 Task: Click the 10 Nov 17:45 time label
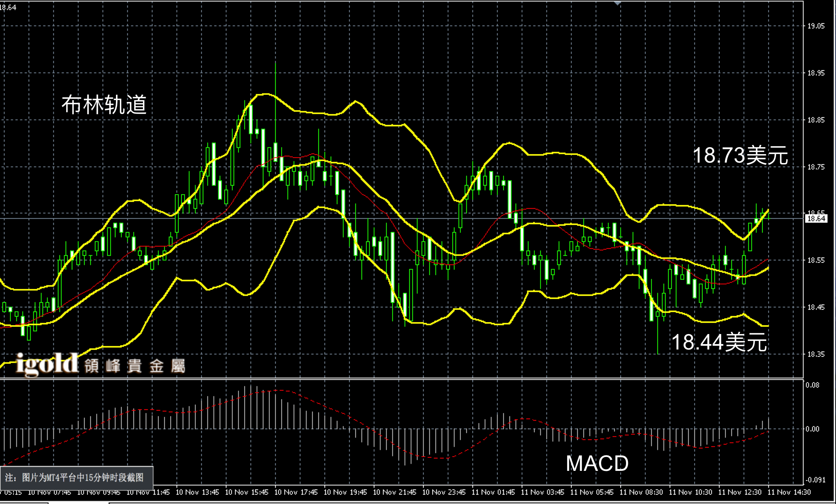point(296,492)
